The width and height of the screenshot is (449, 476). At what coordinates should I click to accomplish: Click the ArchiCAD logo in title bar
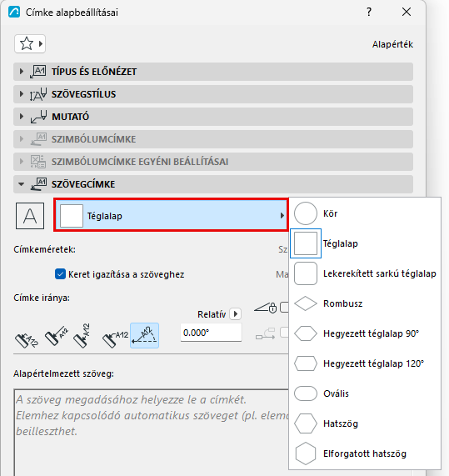tap(13, 12)
